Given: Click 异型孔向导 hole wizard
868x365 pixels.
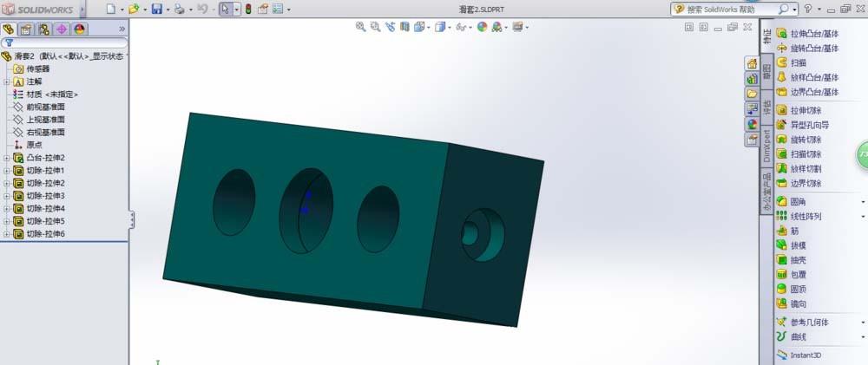Looking at the screenshot, I should [803, 125].
